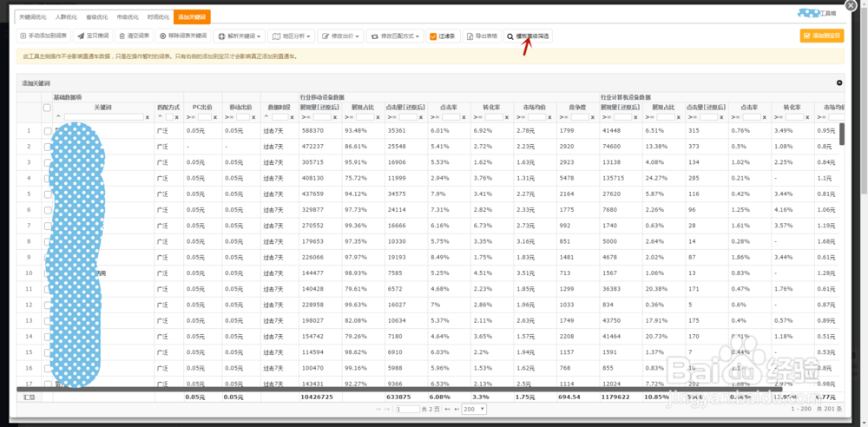Open the PC出价 filter >= operator
The image size is (868, 427).
tap(191, 117)
